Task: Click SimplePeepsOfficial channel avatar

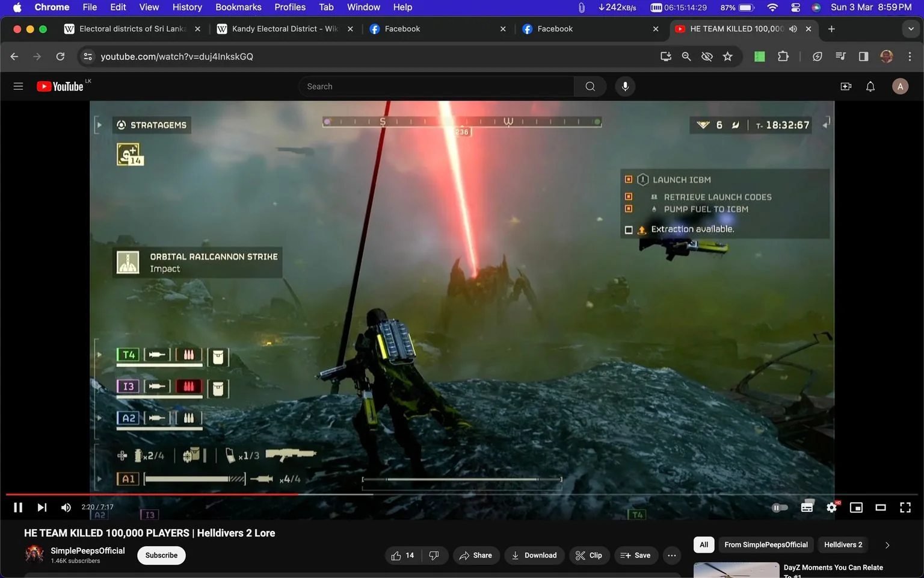Action: coord(34,554)
